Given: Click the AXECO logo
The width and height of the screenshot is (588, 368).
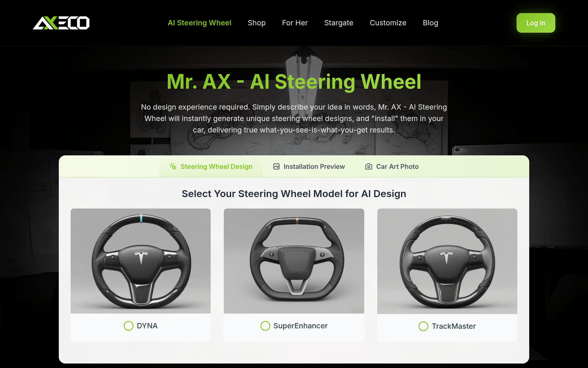Looking at the screenshot, I should [x=61, y=23].
